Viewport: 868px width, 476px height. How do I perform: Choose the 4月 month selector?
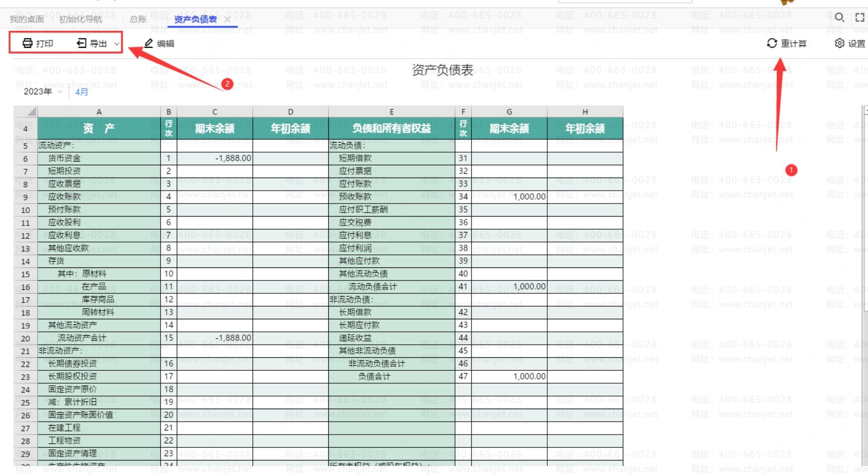[81, 92]
